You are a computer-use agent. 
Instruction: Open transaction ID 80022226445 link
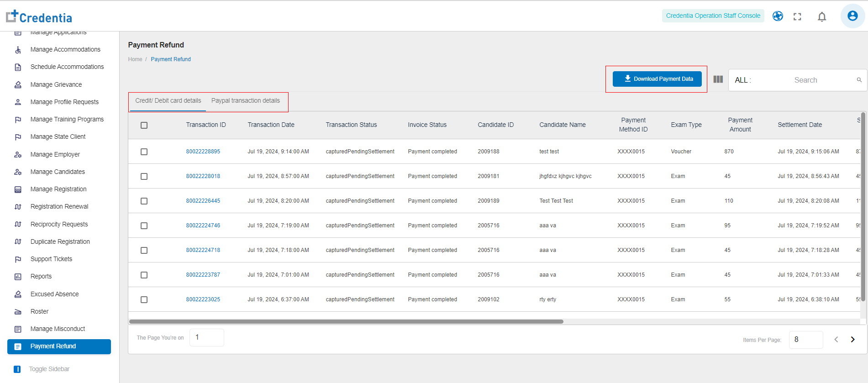(203, 201)
